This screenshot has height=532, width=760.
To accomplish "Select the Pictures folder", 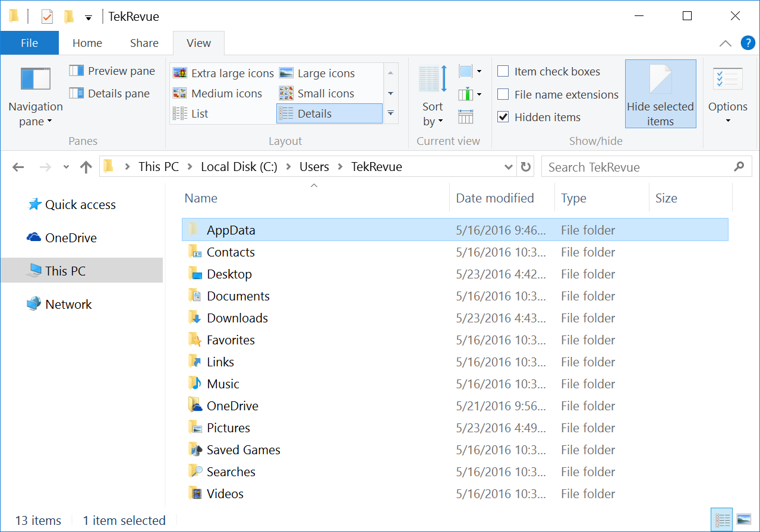I will click(x=455, y=427).
